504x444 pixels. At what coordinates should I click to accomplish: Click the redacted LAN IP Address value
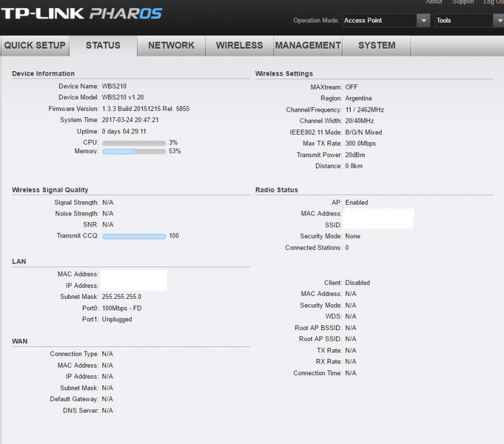134,286
